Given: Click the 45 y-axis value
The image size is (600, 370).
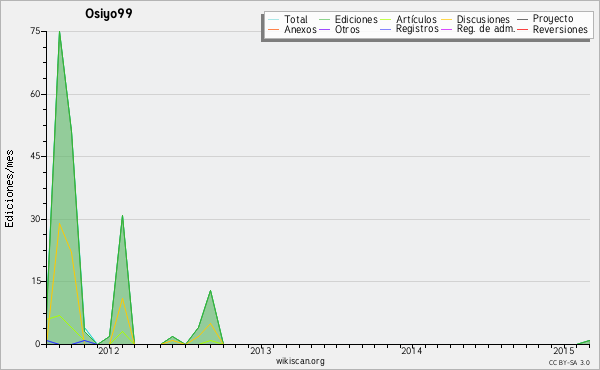Looking at the screenshot, I should 35,156.
